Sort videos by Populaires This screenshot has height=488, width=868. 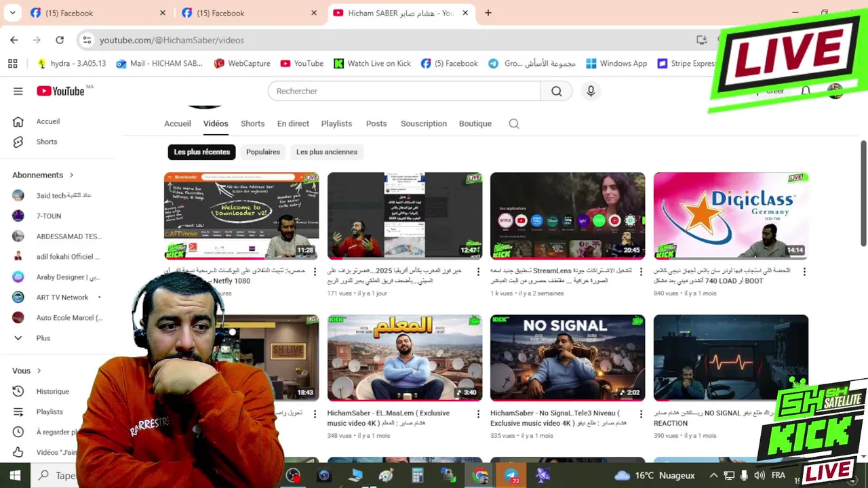click(x=263, y=152)
